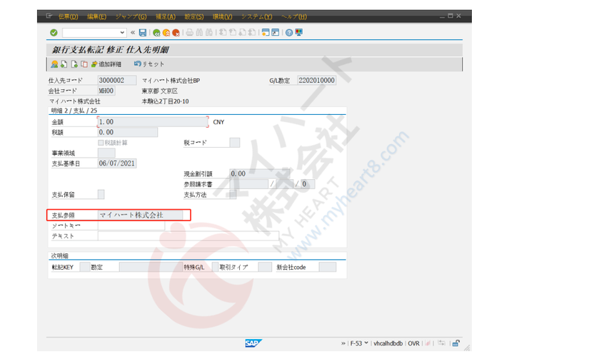Image resolution: width=614 pixels, height=364 pixels.
Task: Open the 編集(E) menu
Action: pyautogui.click(x=96, y=16)
